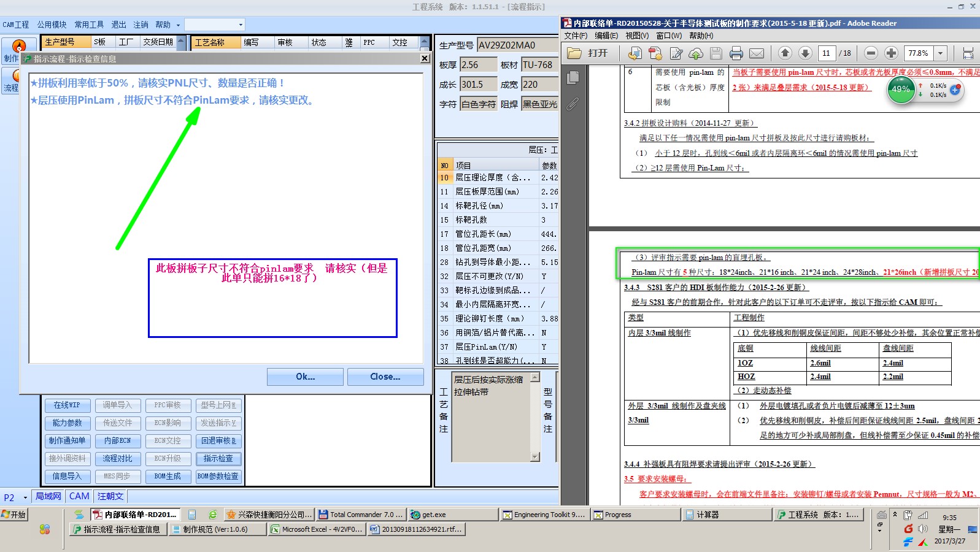Screen dimensions: 980x552
Task: Expand hidden tray icons arrow
Action: [895, 515]
